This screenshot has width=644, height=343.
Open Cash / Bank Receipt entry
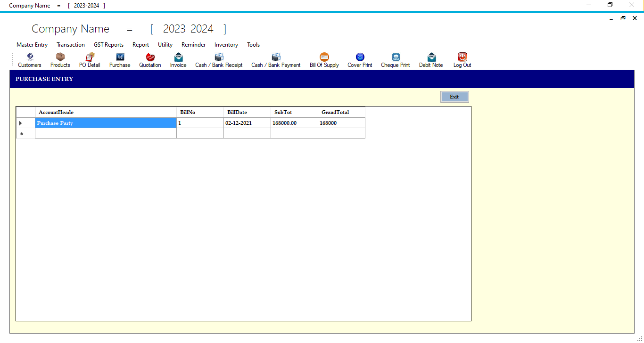coord(218,60)
